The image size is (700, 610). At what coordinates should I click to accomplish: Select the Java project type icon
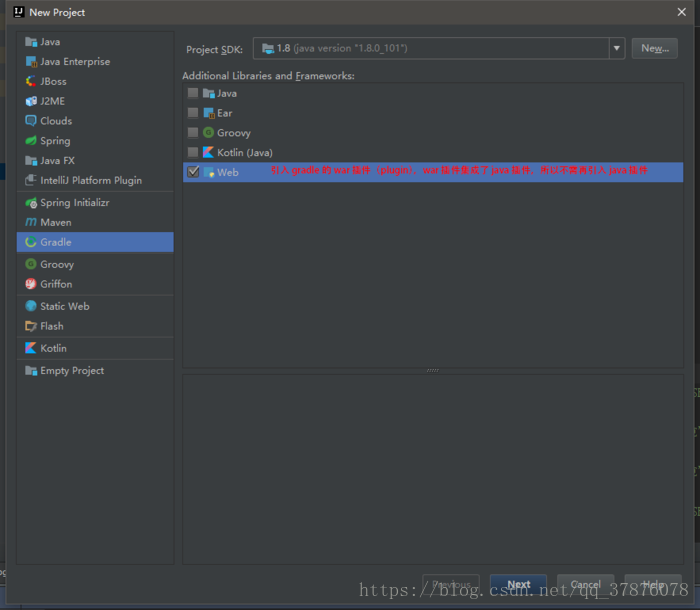(31, 42)
